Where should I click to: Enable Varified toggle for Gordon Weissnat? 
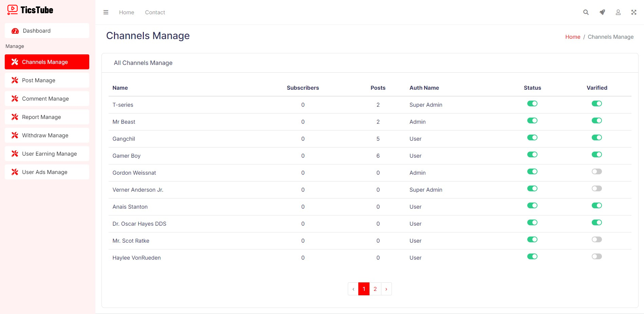[x=596, y=172]
